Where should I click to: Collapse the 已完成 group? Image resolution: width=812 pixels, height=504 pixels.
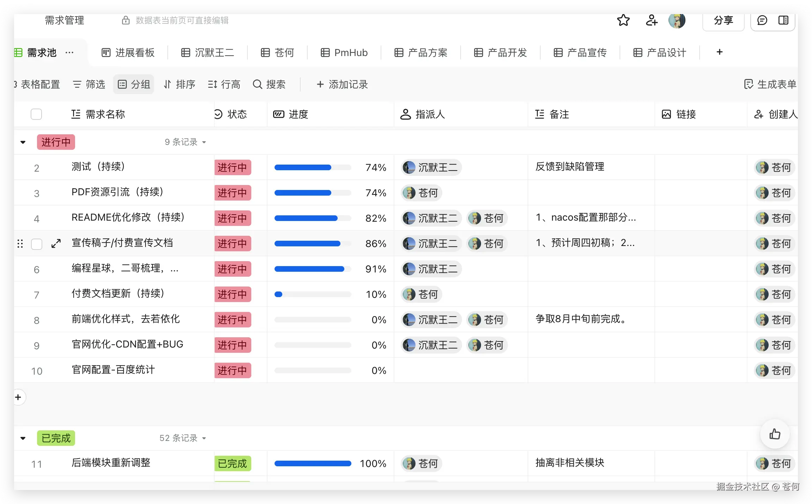[x=23, y=438]
